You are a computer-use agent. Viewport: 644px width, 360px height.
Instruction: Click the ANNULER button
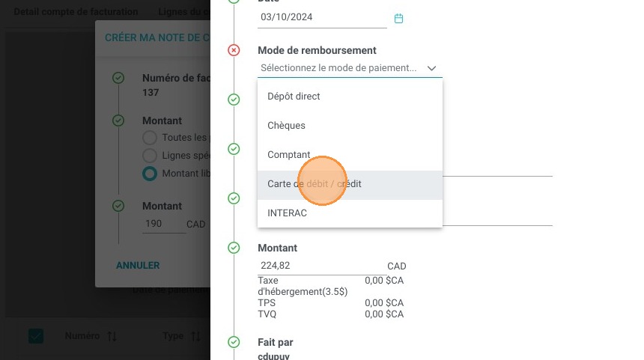pos(138,265)
